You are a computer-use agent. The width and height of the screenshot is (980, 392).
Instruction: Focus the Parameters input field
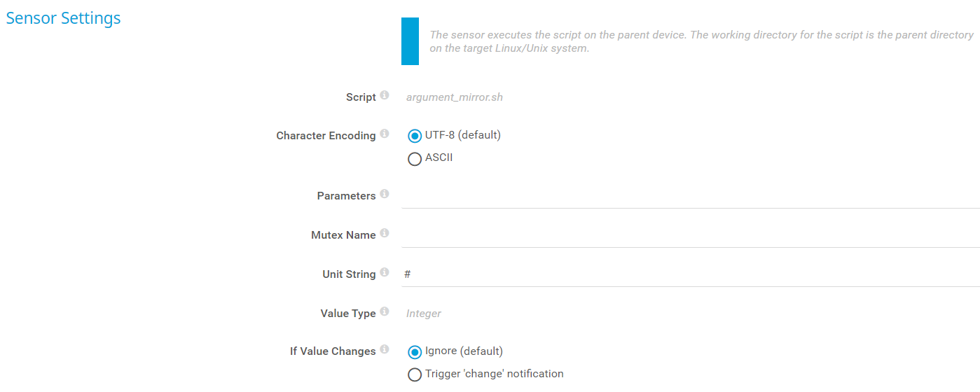point(690,196)
